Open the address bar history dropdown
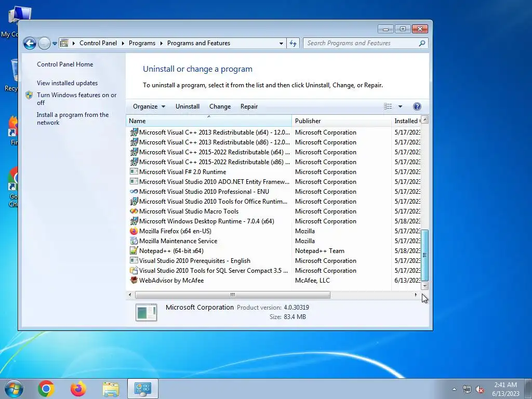532x399 pixels. 281,44
